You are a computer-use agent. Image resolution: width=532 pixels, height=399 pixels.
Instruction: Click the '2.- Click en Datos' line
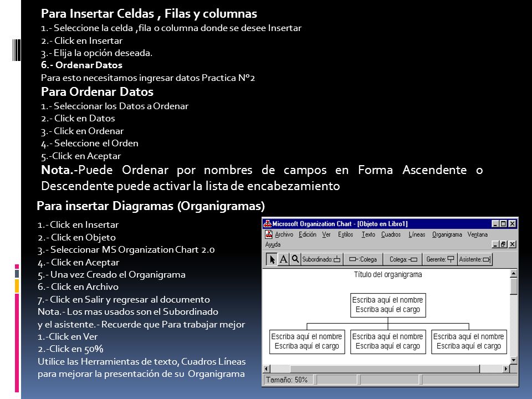(78, 119)
